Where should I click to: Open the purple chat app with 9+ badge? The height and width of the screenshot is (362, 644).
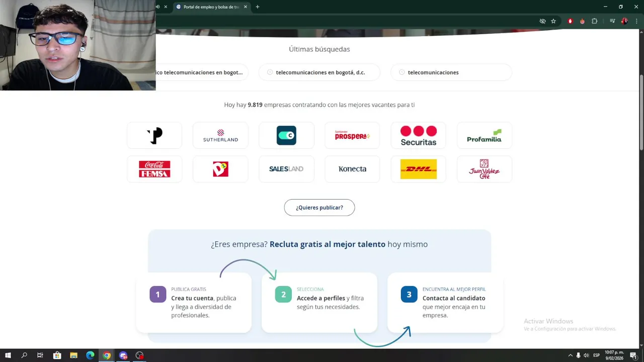(123, 355)
